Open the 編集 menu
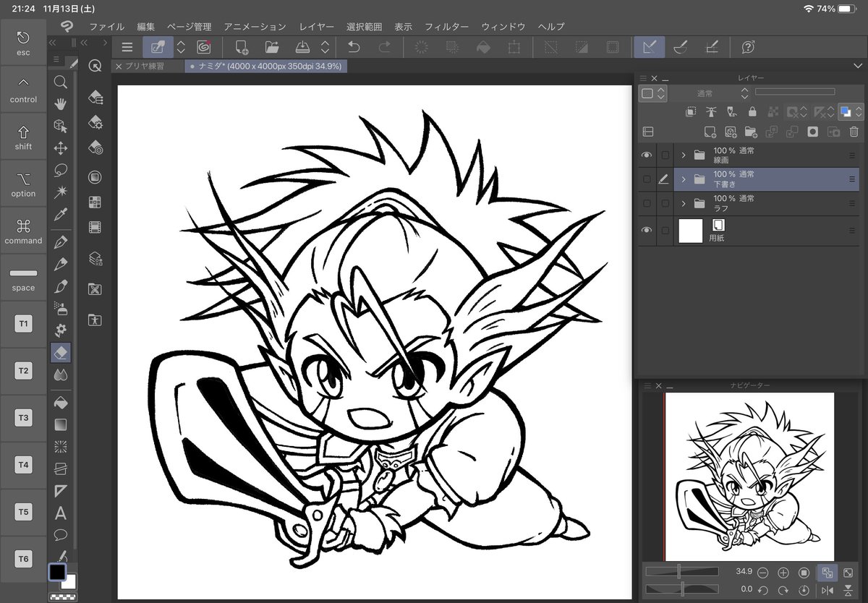Screen dimensions: 868x603 pos(145,27)
